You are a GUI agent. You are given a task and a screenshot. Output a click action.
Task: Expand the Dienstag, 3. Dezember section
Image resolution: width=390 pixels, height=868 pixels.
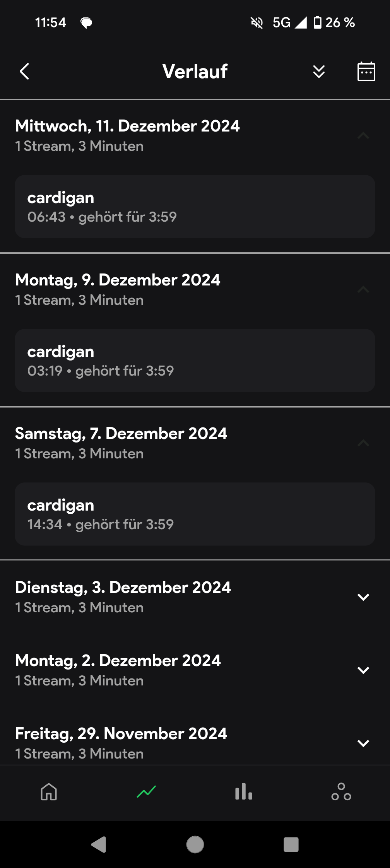363,597
